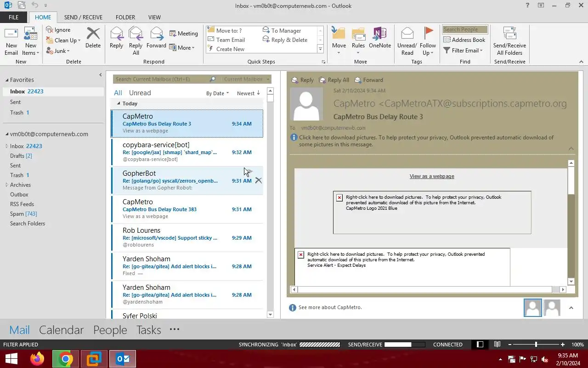The image size is (588, 368).
Task: Click the search magnifier in the mailbox search
Action: pos(212,79)
